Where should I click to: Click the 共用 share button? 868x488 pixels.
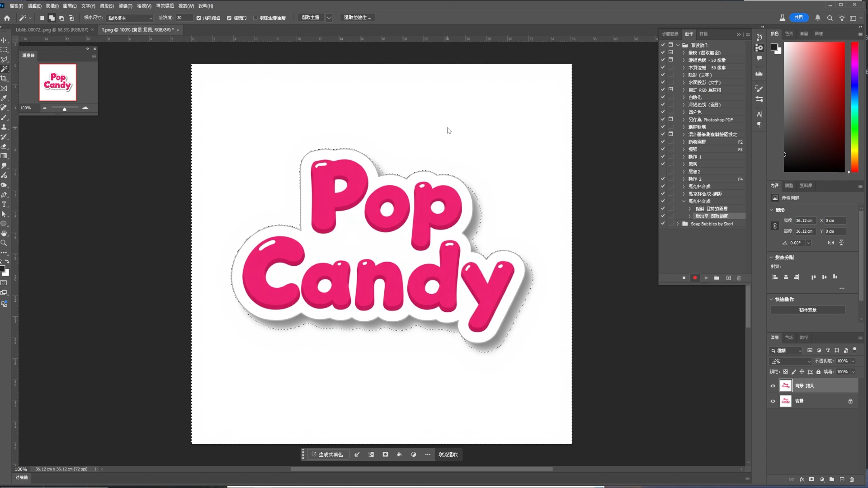click(x=799, y=18)
